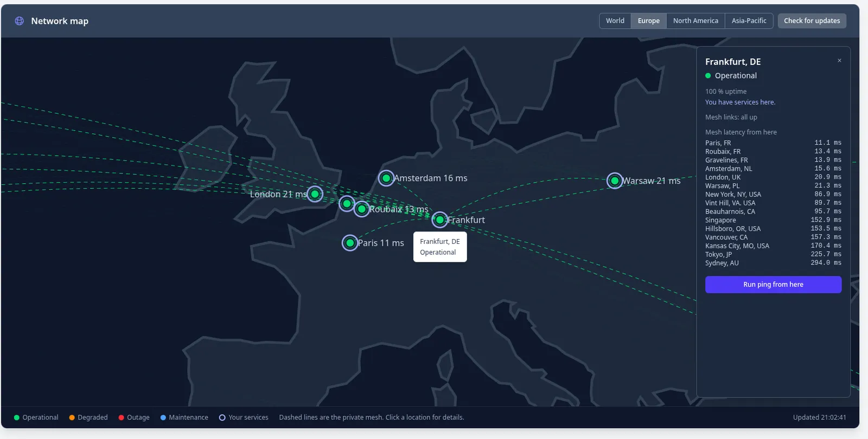Click the Amsterdam, NL latency row
The height and width of the screenshot is (439, 868).
[x=773, y=169]
